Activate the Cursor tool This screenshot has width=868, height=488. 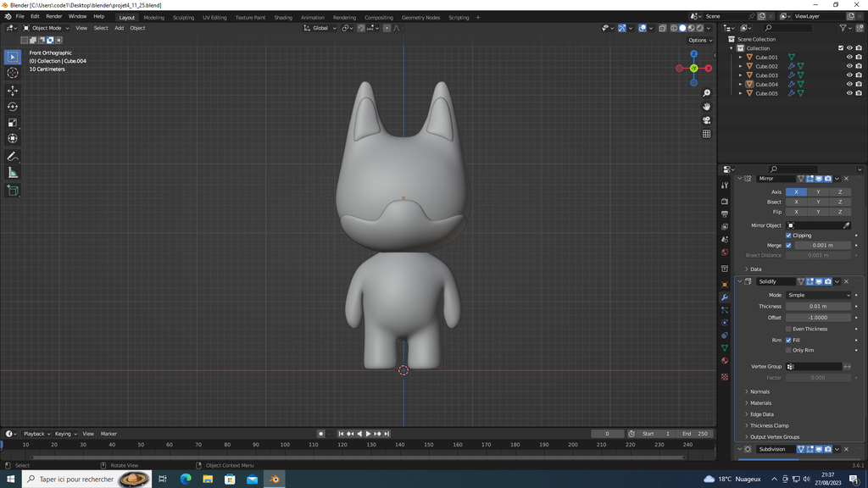point(13,73)
